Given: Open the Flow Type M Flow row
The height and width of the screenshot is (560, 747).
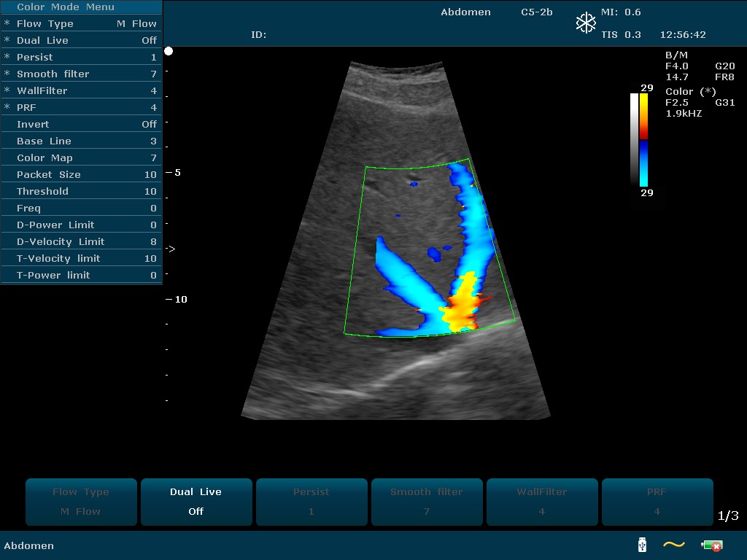Looking at the screenshot, I should [x=80, y=23].
